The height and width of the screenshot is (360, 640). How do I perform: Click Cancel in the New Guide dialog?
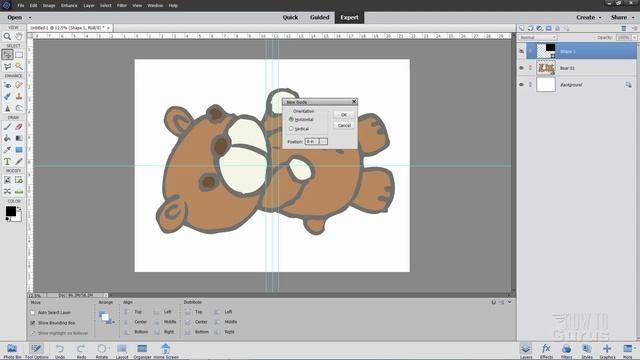(344, 125)
